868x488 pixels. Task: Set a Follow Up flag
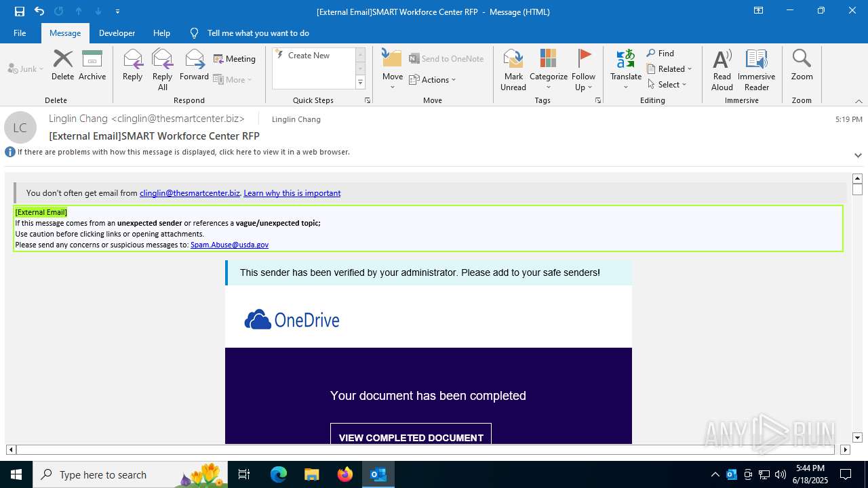coord(583,69)
